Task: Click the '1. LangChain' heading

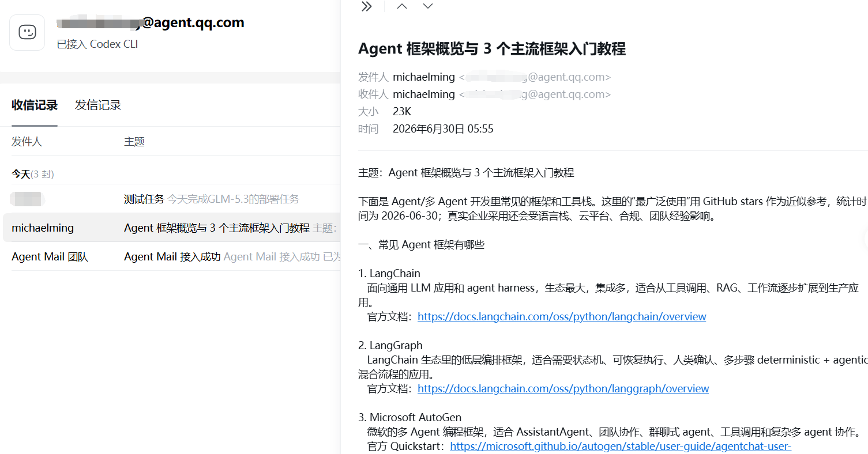Action: [389, 274]
